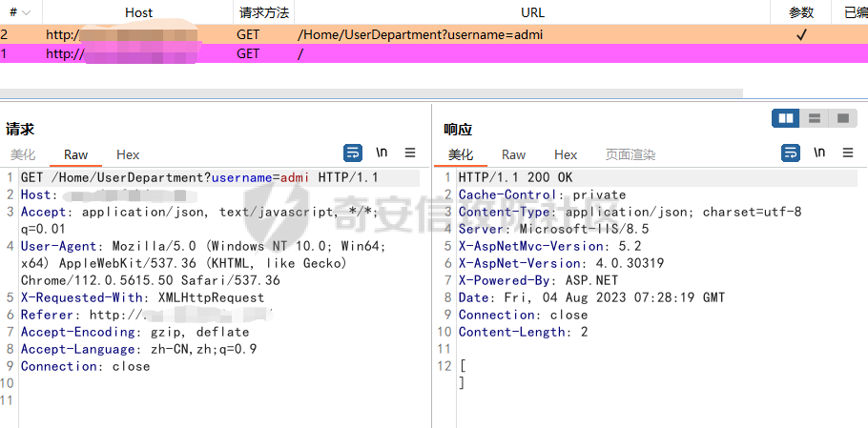
Task: Switch to the response Raw tab
Action: (513, 154)
